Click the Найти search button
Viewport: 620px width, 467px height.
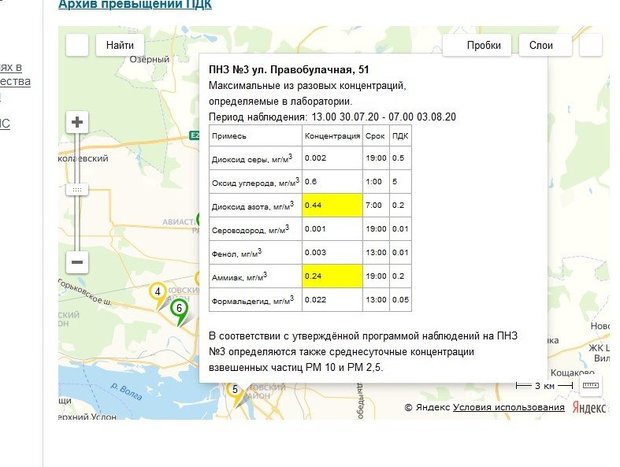click(x=120, y=45)
